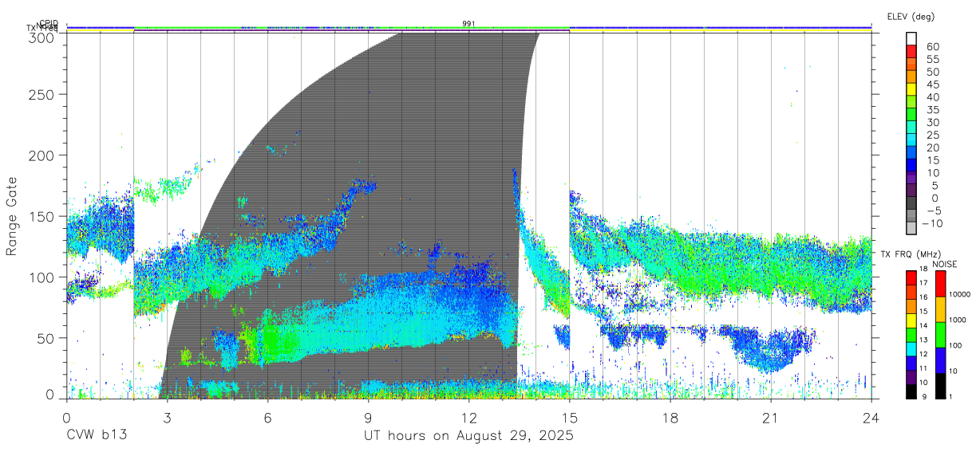Viewport: 980px width, 452px height.
Task: Click the y-axis tick label '200'
Action: pyautogui.click(x=43, y=155)
